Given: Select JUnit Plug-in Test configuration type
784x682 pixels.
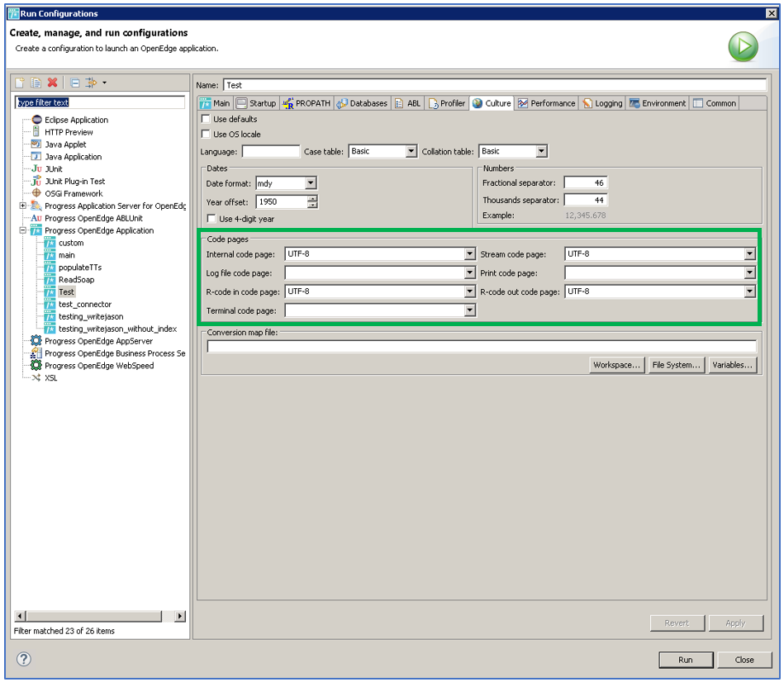Looking at the screenshot, I should (x=74, y=182).
